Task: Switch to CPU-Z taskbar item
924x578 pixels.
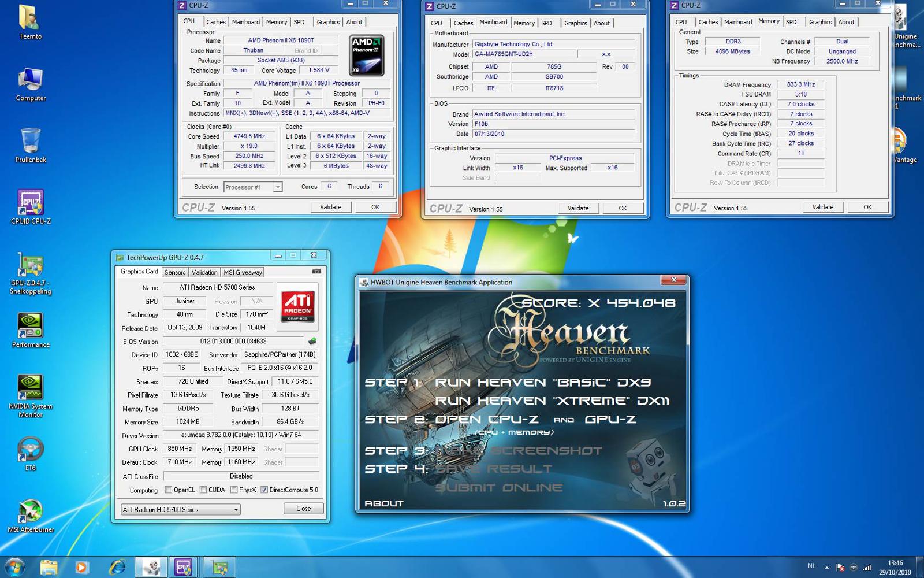Action: point(184,568)
